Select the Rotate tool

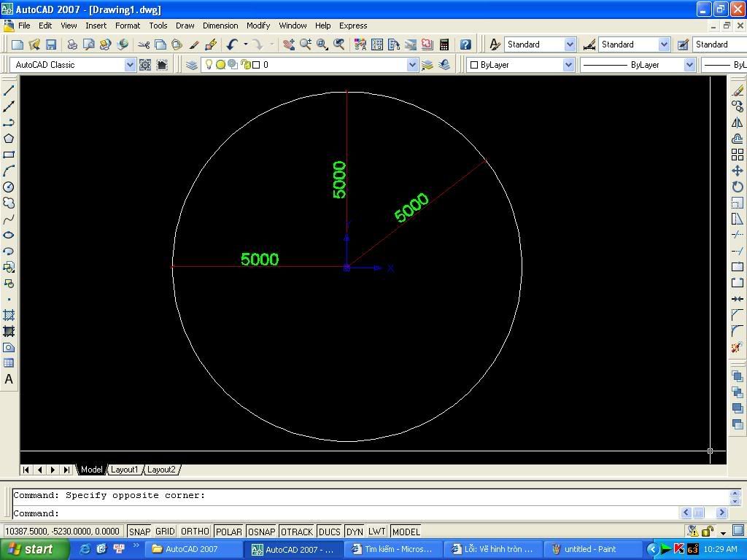pos(738,187)
